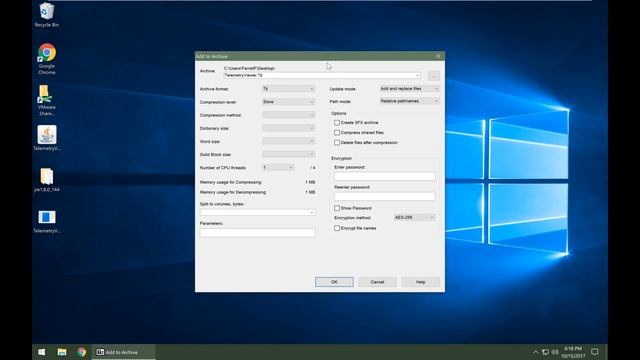Select the jre1.8.0_144 folder on desktop
Screen dimensions: 640x360
(47, 180)
